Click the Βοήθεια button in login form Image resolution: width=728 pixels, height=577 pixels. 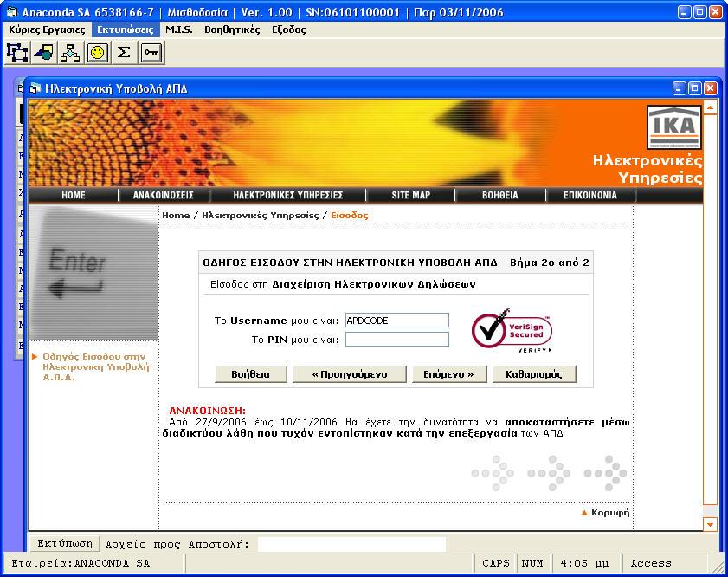click(x=251, y=374)
